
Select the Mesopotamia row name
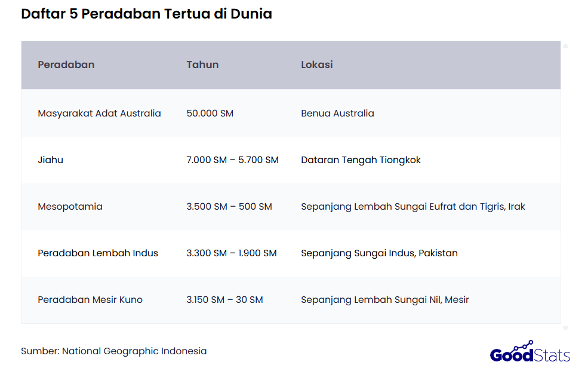[70, 207]
